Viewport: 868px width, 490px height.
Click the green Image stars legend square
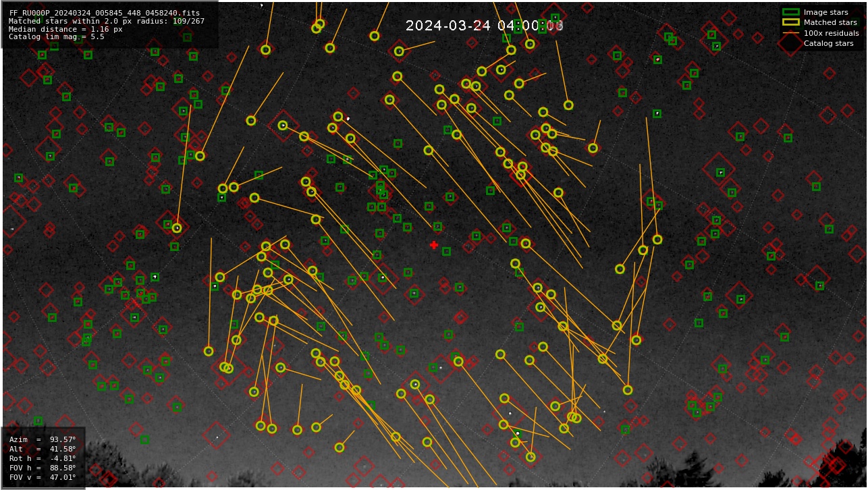(790, 12)
